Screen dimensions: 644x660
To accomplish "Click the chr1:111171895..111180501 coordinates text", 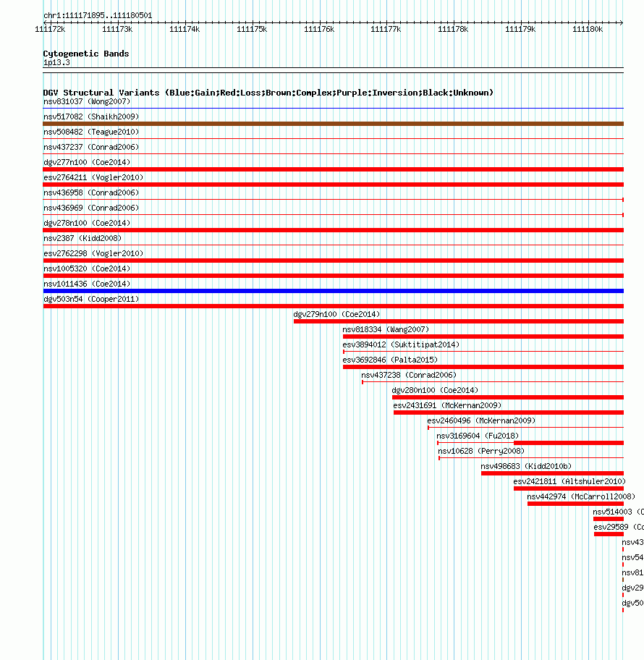I will point(98,15).
